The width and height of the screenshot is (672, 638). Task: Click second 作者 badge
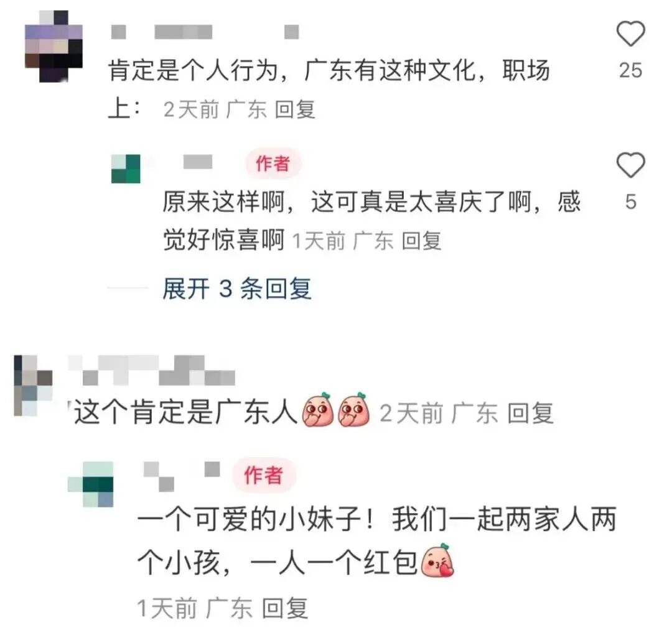click(263, 475)
